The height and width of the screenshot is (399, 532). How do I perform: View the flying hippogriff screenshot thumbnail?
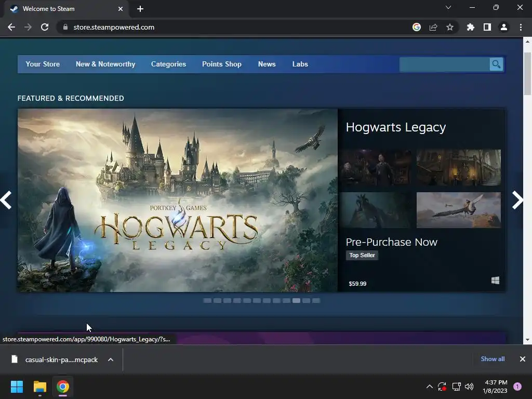pos(458,210)
